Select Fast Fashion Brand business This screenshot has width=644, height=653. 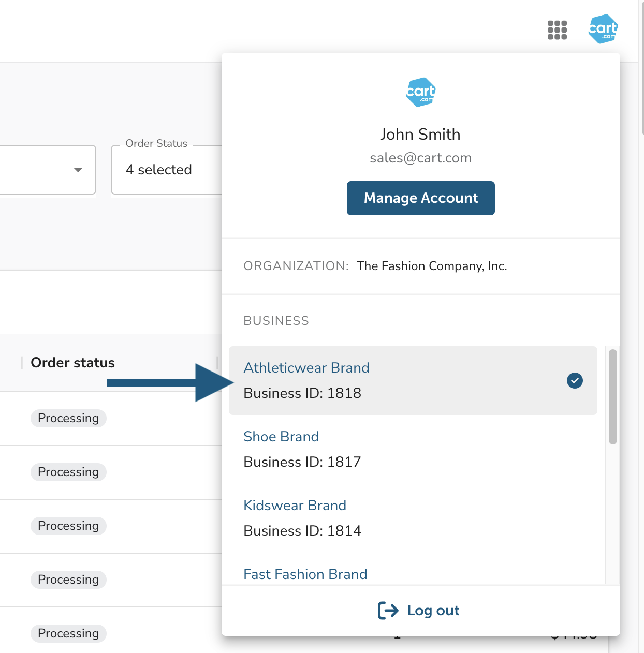[x=305, y=574]
